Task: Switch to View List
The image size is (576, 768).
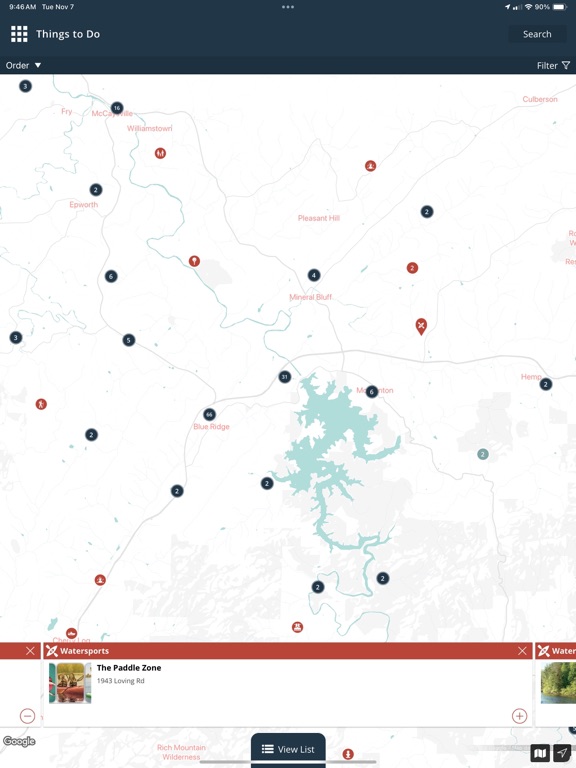Action: point(288,749)
